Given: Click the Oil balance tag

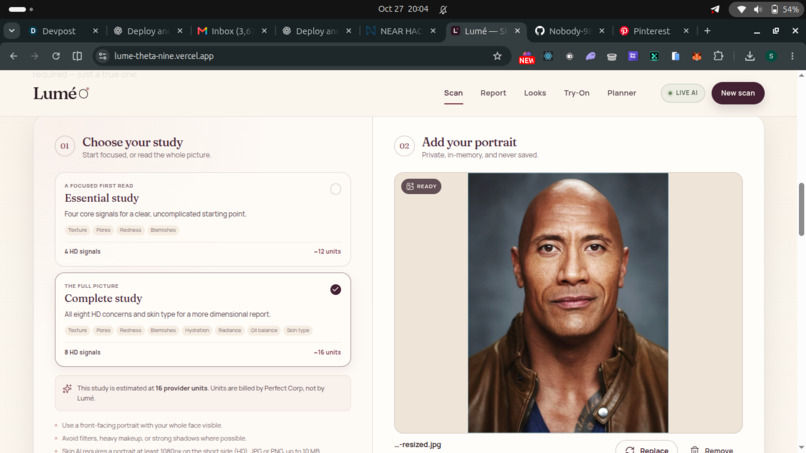Looking at the screenshot, I should tap(264, 330).
